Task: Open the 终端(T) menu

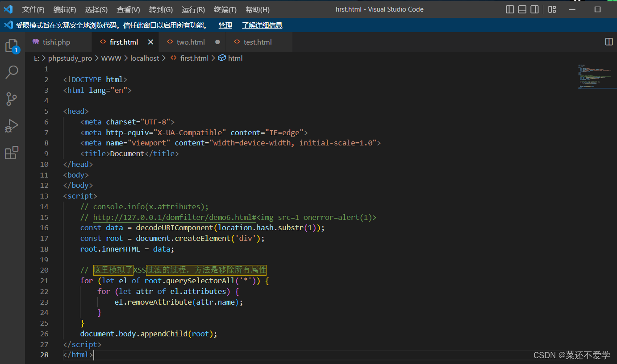Action: click(225, 9)
